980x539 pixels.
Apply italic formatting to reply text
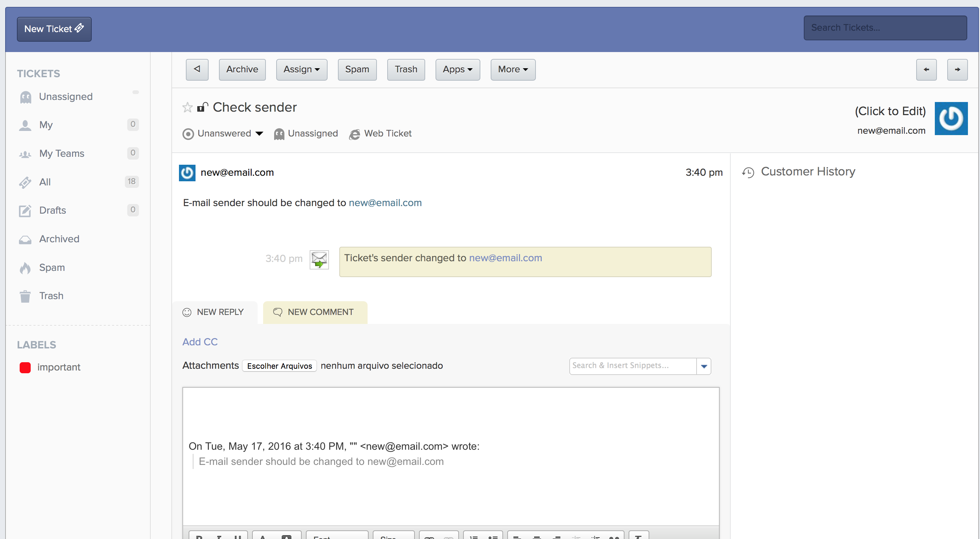[x=219, y=537]
